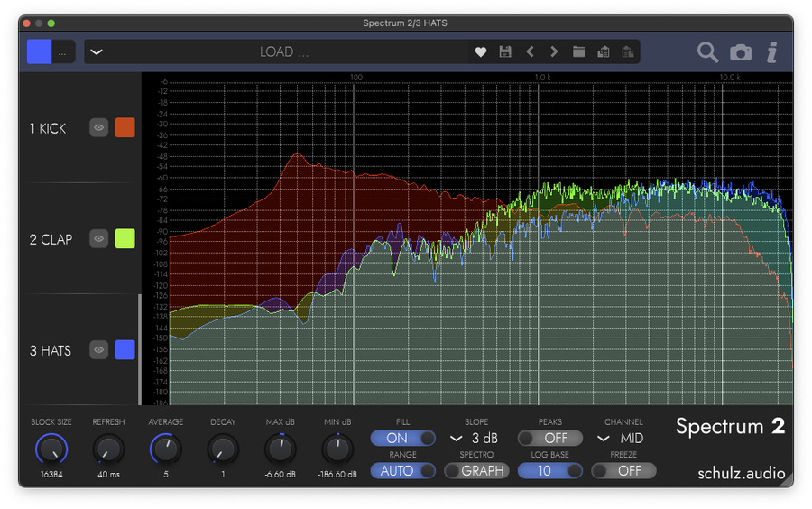Click the green CLAP color swatch
The height and width of the screenshot is (509, 812).
[x=125, y=239]
